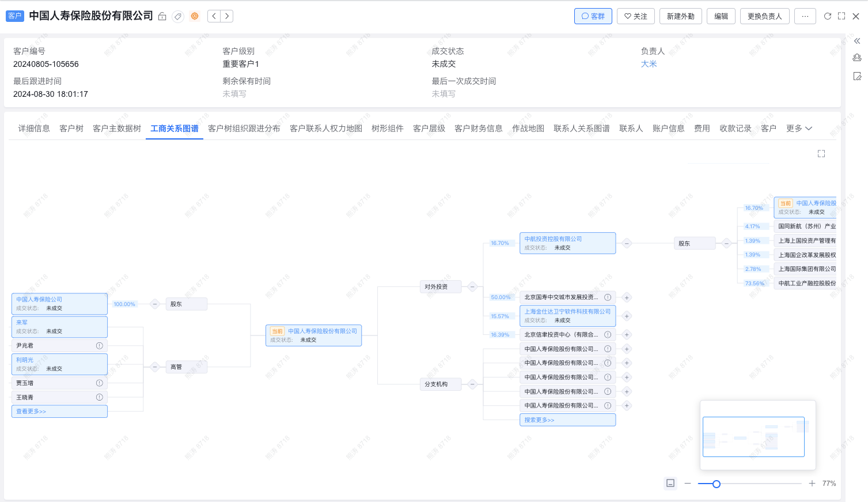Screen dimensions: 868x502
Task: Click the lock icon beside company name
Action: (162, 17)
